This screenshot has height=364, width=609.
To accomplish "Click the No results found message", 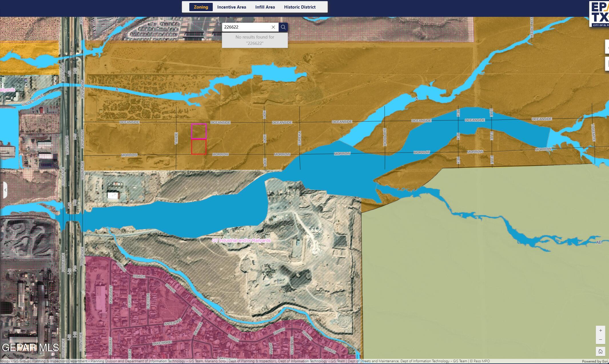I will pyautogui.click(x=255, y=40).
